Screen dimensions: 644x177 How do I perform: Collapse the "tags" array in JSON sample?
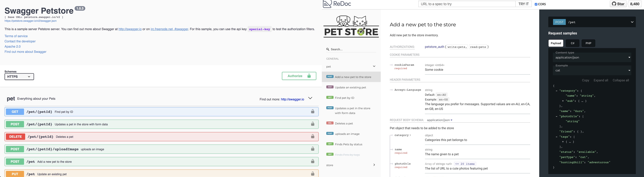[556, 137]
